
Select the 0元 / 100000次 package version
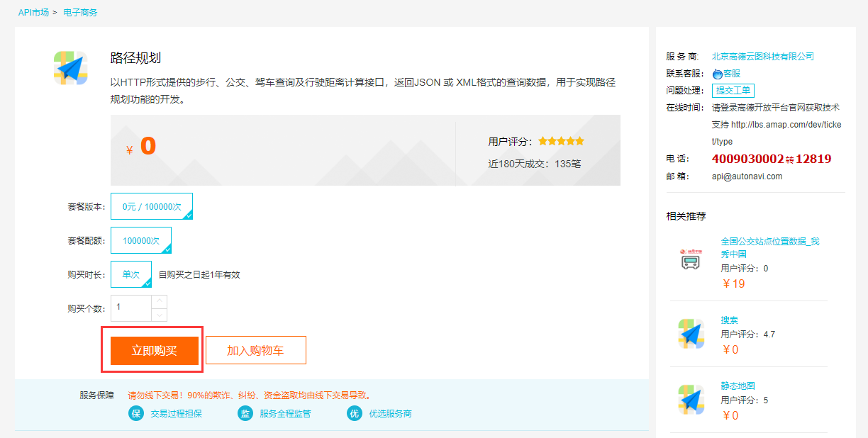(152, 206)
